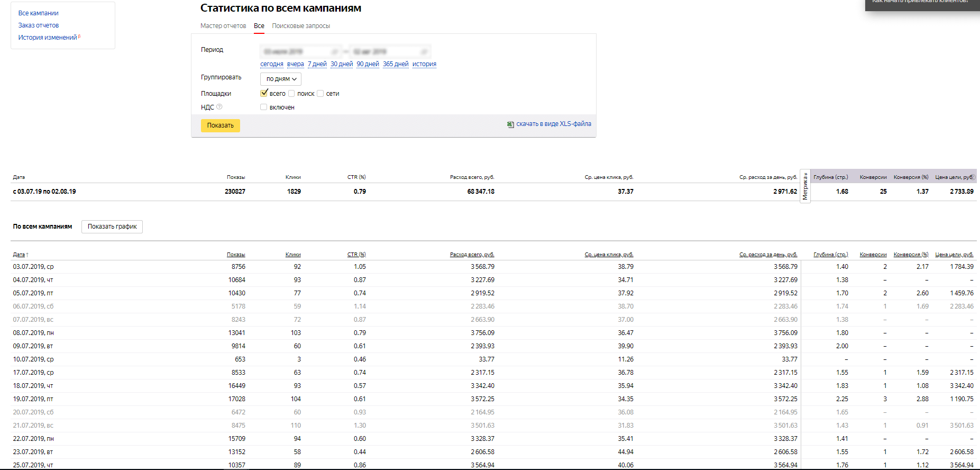Click the Excel XLS file icon
This screenshot has width=980, height=470.
pyautogui.click(x=510, y=124)
